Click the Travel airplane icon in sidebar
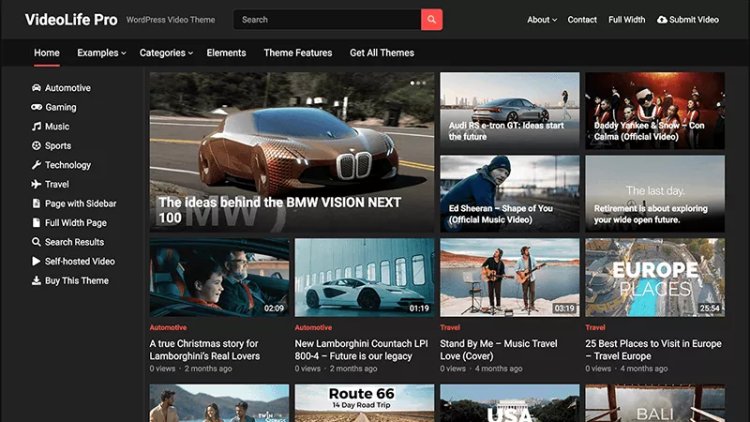 click(x=36, y=184)
